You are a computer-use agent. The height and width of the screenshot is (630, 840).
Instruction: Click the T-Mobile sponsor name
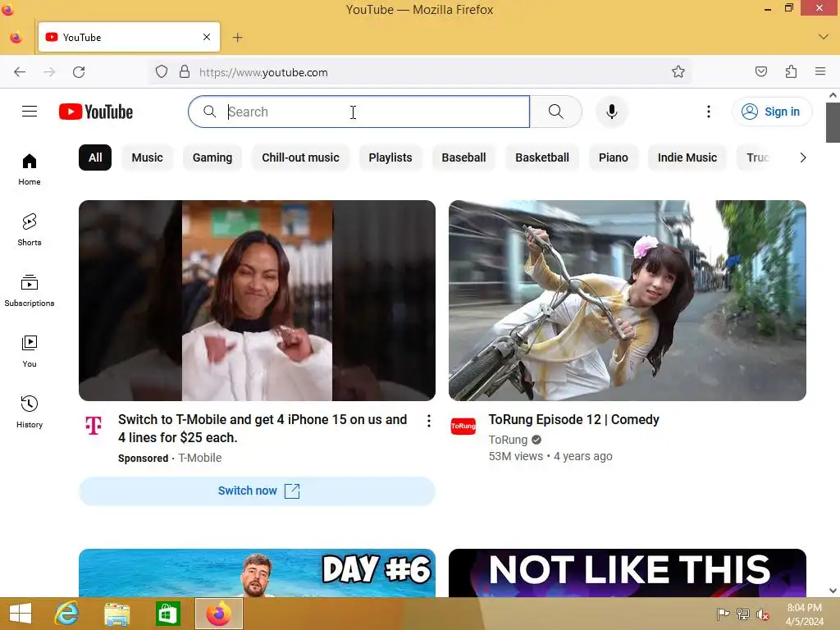tap(200, 458)
